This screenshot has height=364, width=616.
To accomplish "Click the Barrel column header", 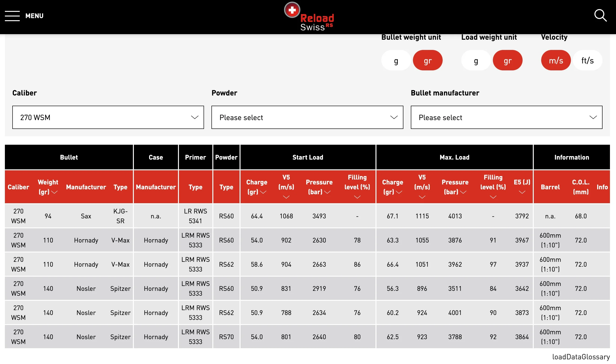I will coord(550,187).
